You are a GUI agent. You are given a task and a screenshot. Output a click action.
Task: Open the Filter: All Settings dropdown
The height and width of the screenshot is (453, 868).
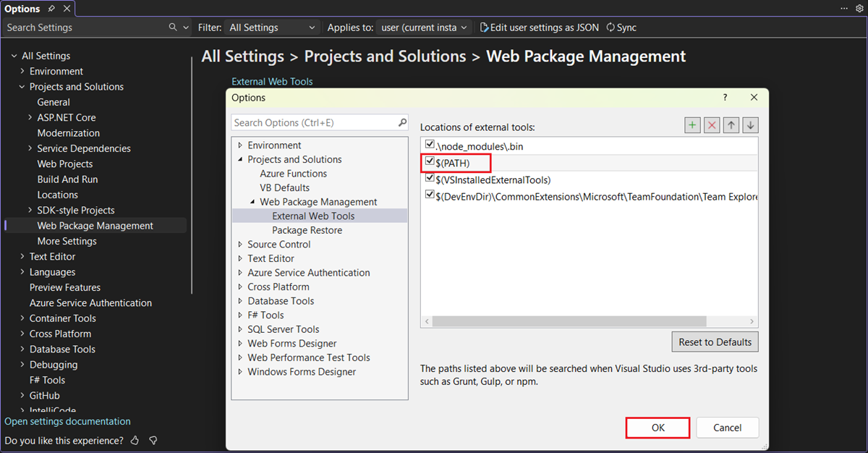[x=273, y=27]
